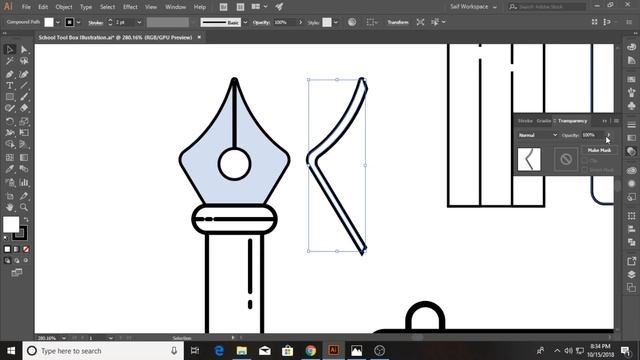
Task: Switch to the Stroke panel tab
Action: [x=525, y=121]
